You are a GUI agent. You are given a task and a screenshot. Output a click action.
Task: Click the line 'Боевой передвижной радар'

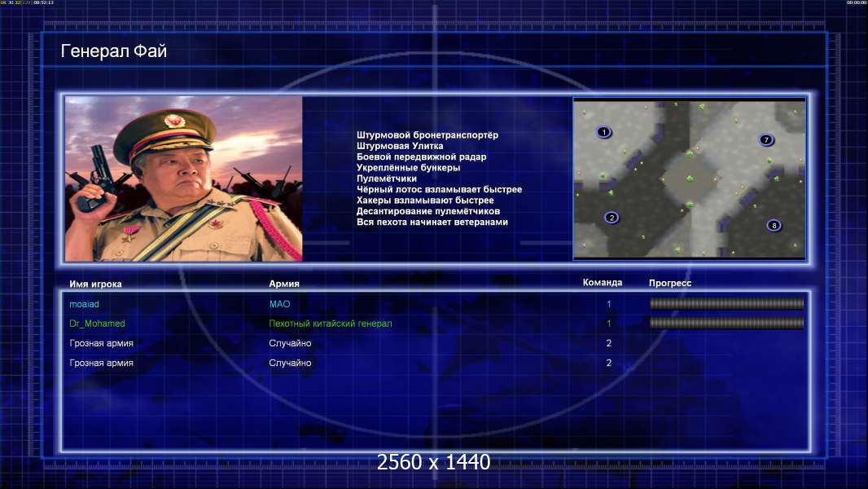tap(421, 156)
